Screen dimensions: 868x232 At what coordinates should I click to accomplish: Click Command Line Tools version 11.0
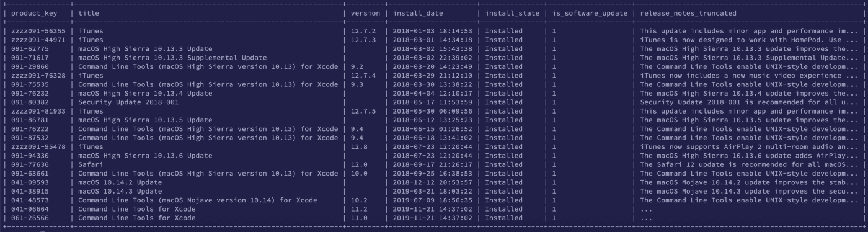[359, 218]
